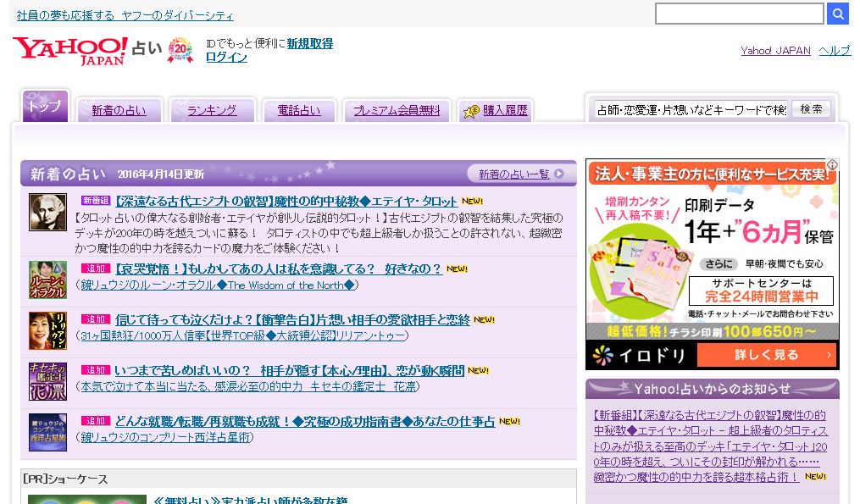Click the Yahoo! JAPAN logo
The height and width of the screenshot is (504, 860).
tap(69, 51)
